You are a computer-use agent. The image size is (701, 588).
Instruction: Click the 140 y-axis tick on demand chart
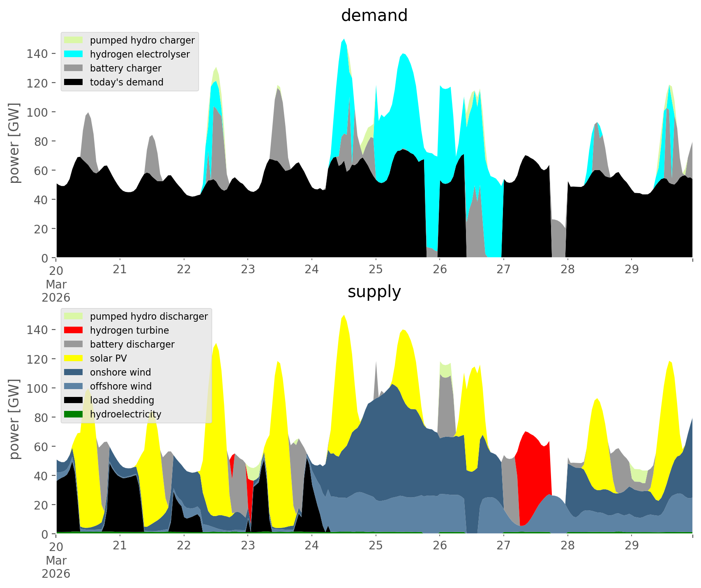tap(37, 54)
